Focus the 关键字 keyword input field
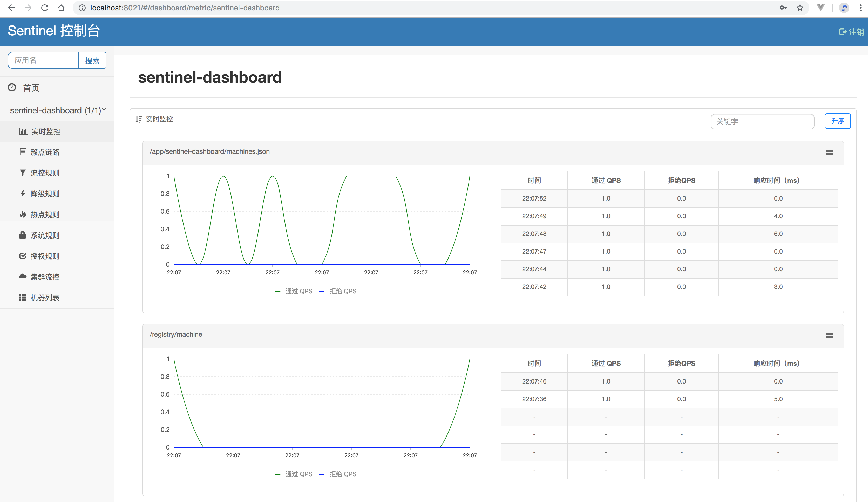Image resolution: width=868 pixels, height=502 pixels. click(x=762, y=122)
